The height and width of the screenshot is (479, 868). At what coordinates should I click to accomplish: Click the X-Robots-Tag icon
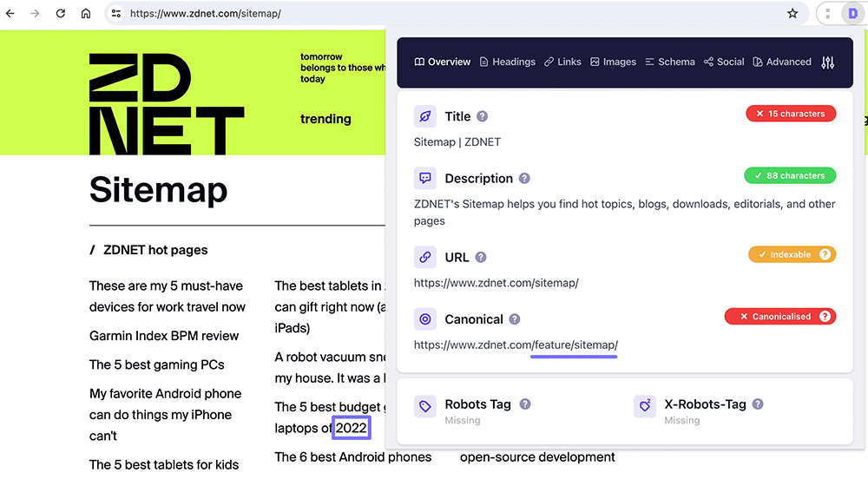645,406
